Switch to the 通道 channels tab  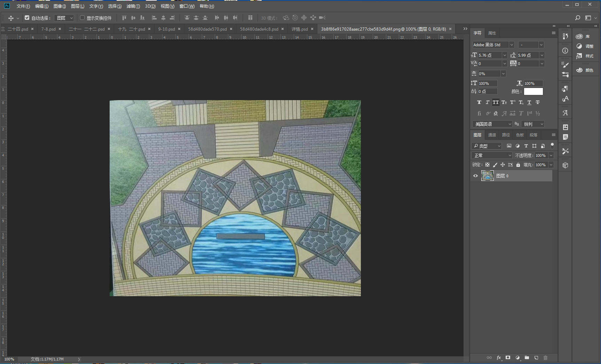pos(492,135)
